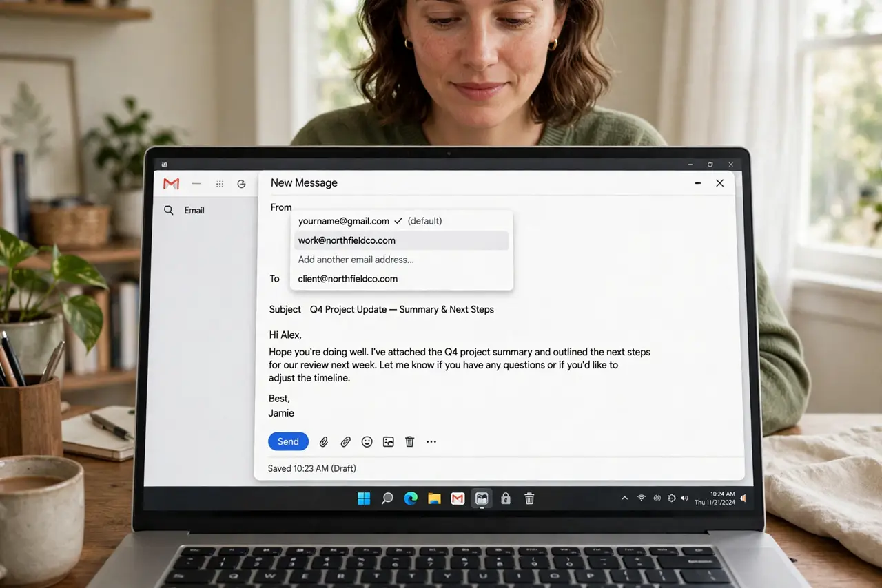Viewport: 882px width, 588px height.
Task: Click the paperclip icon next to the emoji icon
Action: pos(346,442)
